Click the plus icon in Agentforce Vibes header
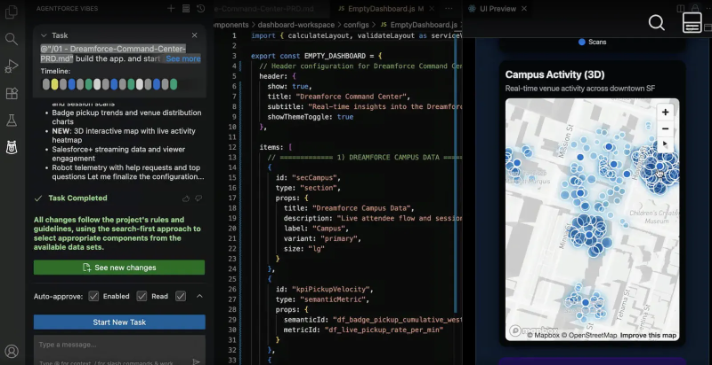Viewport: 712px width, 365px height. (171, 9)
